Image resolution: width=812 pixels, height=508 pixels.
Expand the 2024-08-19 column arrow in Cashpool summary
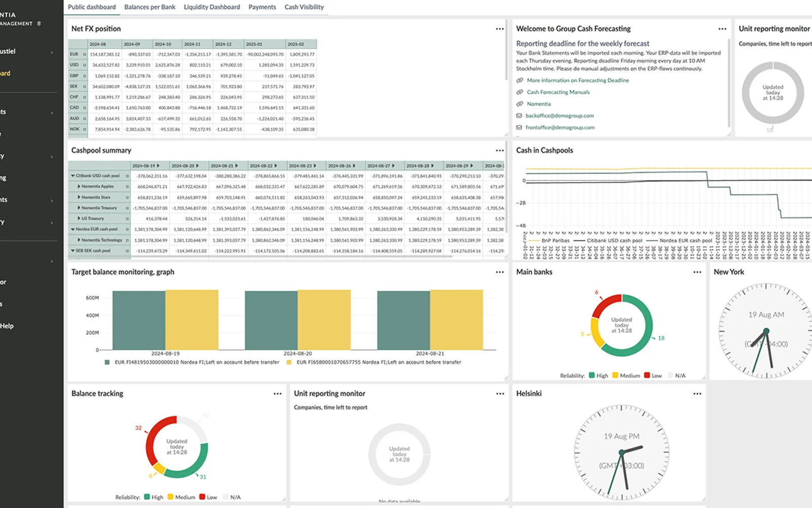tap(158, 166)
